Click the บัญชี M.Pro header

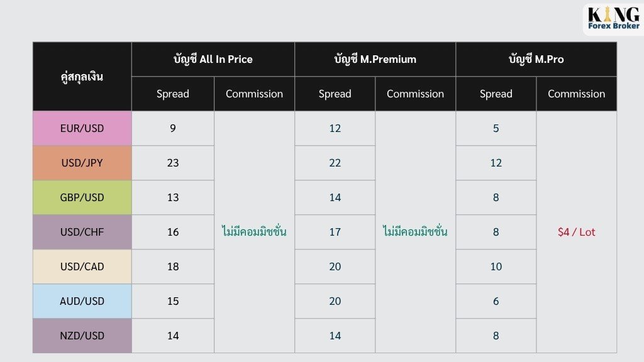pos(536,59)
